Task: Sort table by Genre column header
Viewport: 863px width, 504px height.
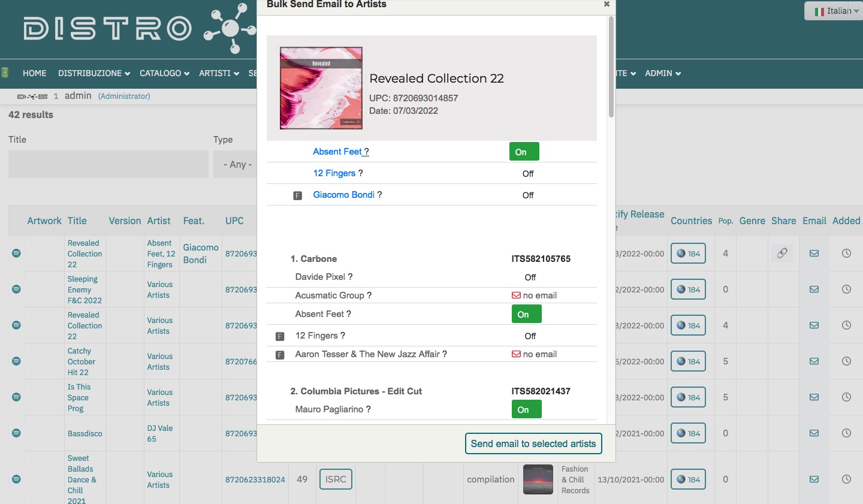Action: point(752,221)
